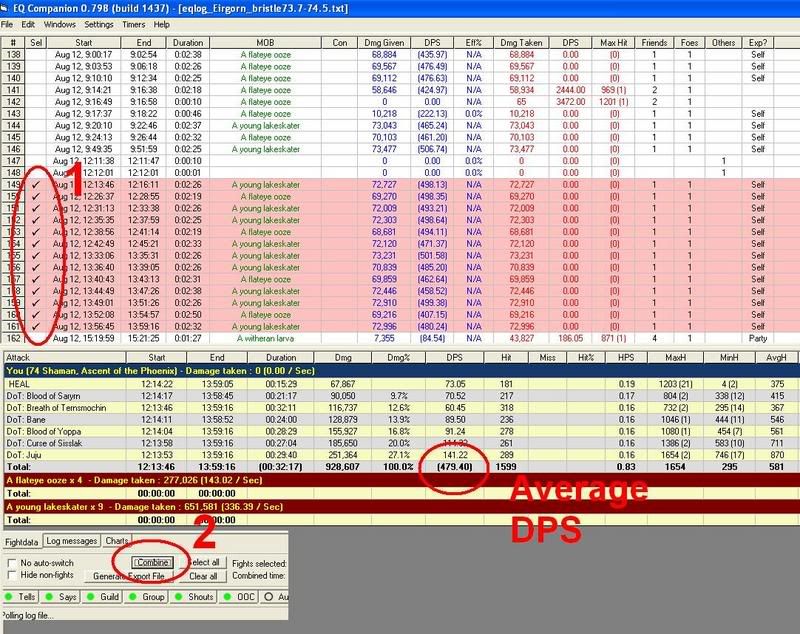
Task: Click the total DPS value (479.40)
Action: click(454, 467)
